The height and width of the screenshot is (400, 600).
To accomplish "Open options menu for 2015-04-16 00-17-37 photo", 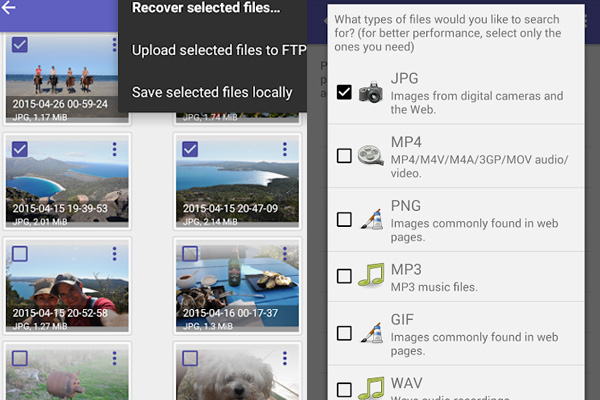I will (x=284, y=254).
